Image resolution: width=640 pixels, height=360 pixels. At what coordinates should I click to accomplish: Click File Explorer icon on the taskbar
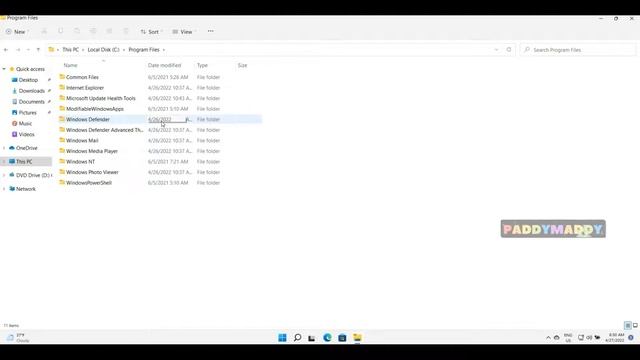click(358, 338)
